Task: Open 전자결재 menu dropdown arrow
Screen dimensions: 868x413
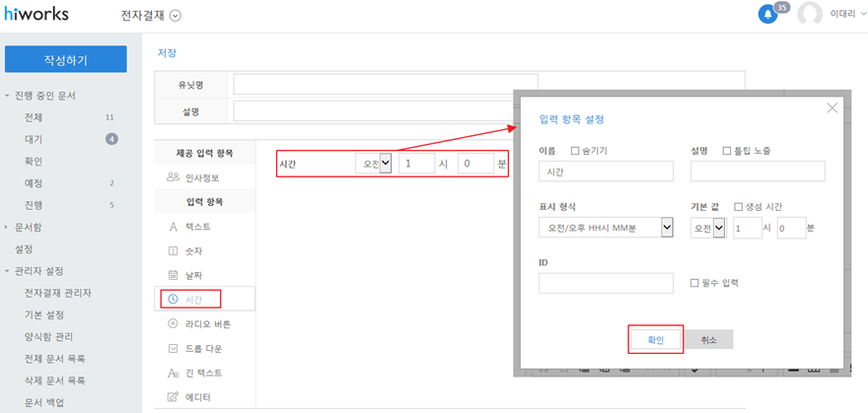Action: coord(176,16)
